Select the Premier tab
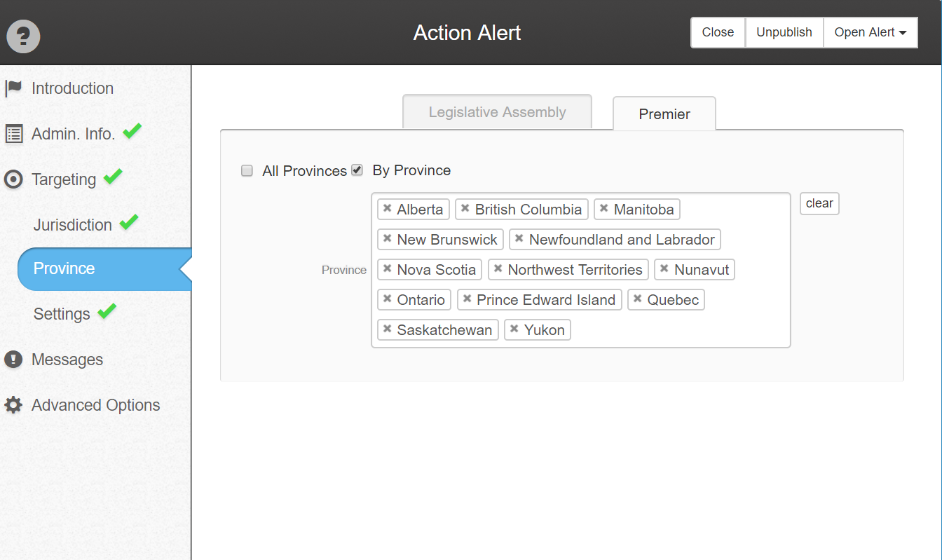This screenshot has height=560, width=942. click(664, 114)
